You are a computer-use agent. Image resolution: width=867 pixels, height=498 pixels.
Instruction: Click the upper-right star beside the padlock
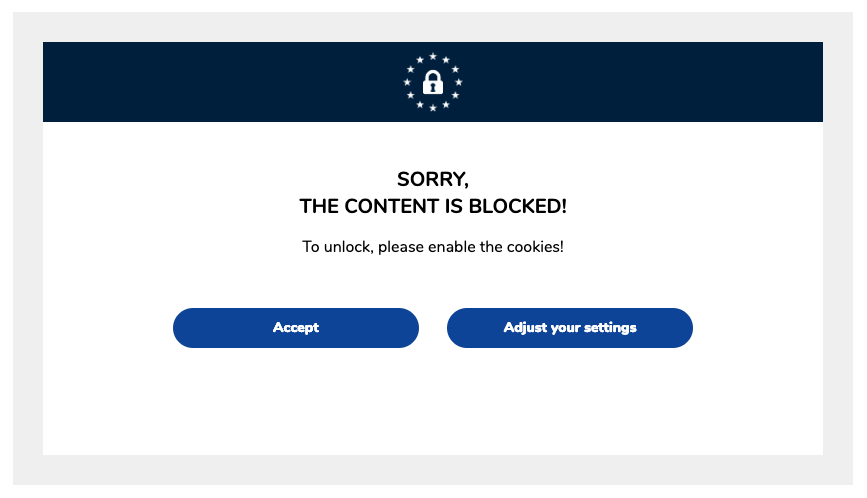455,69
